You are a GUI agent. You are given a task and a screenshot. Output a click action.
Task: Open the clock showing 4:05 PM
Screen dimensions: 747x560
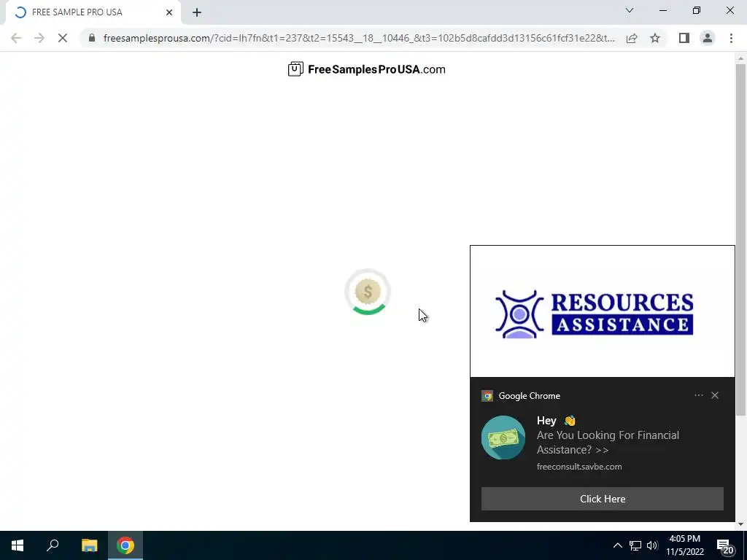click(684, 545)
